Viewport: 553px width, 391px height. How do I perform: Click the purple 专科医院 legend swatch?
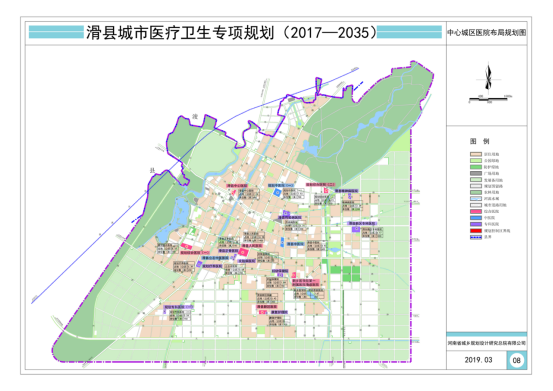476,224
